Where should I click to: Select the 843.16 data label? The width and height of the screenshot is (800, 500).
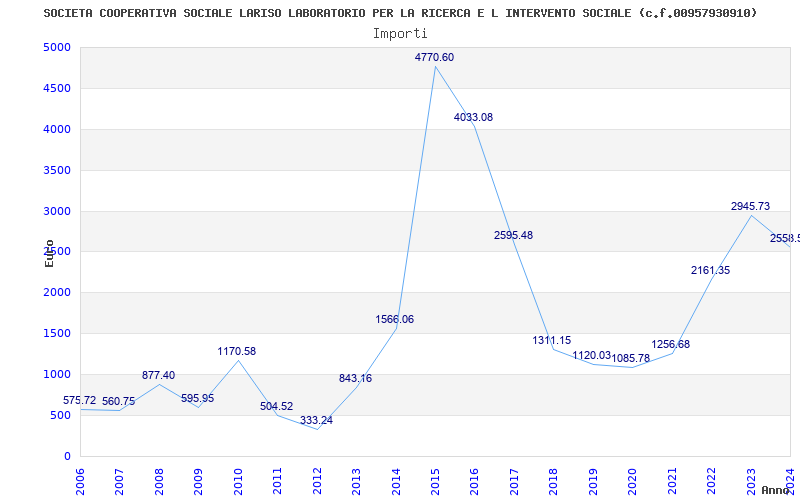(355, 379)
